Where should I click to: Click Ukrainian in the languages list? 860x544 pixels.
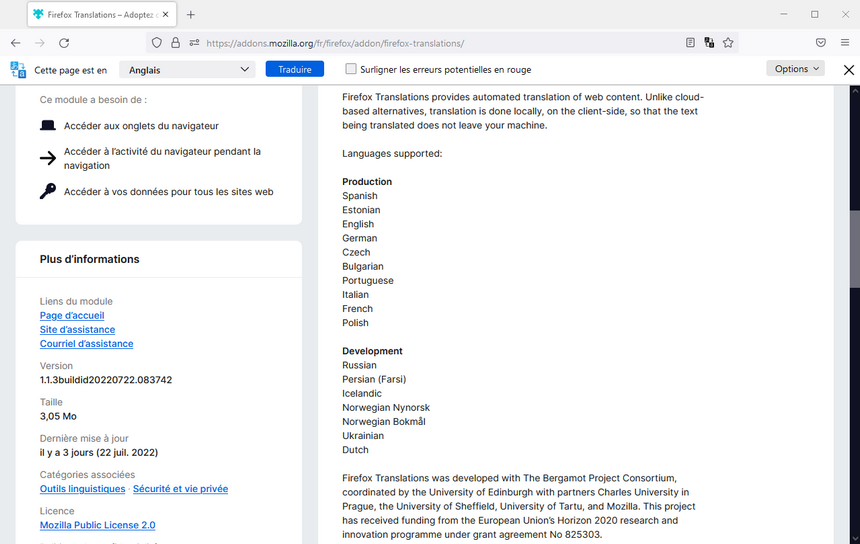(363, 435)
